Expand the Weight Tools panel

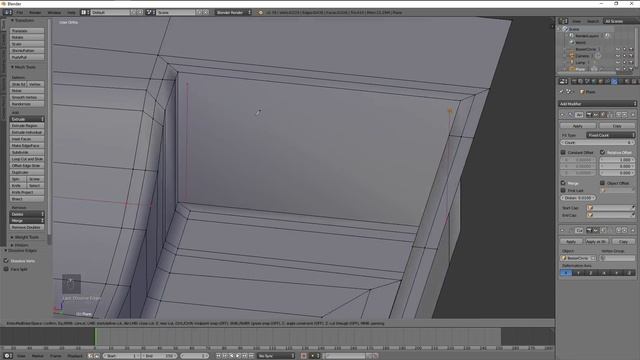coord(25,237)
